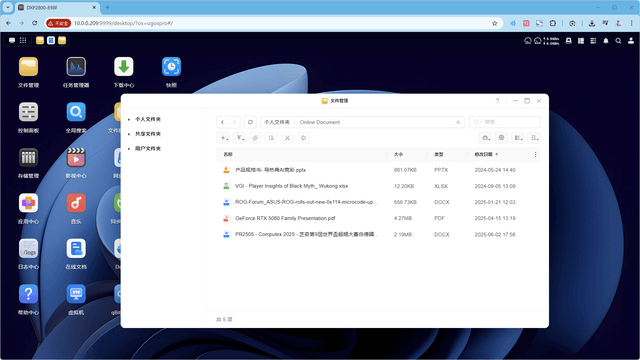Viewport: 640px width, 360px height.
Task: Launch the 全局搜索 desktop app
Action: point(76,112)
